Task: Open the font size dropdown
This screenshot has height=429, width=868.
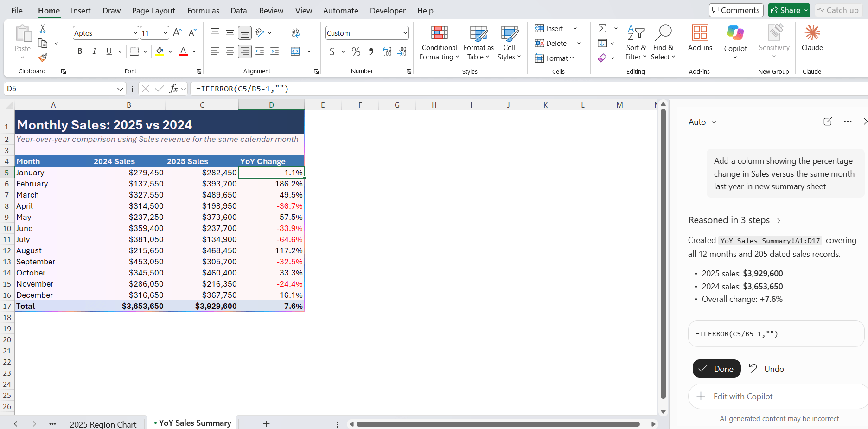Action: point(166,33)
